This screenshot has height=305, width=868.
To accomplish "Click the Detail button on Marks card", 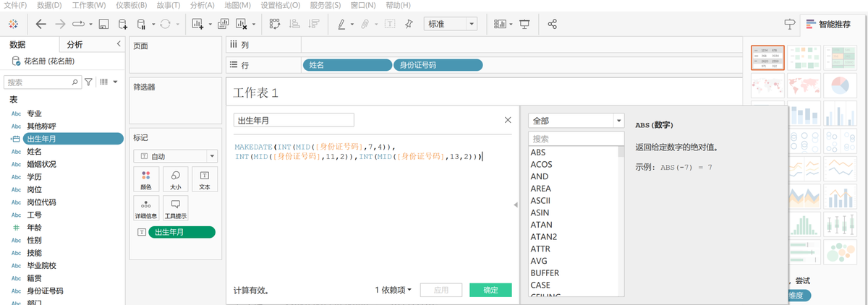I will (147, 209).
